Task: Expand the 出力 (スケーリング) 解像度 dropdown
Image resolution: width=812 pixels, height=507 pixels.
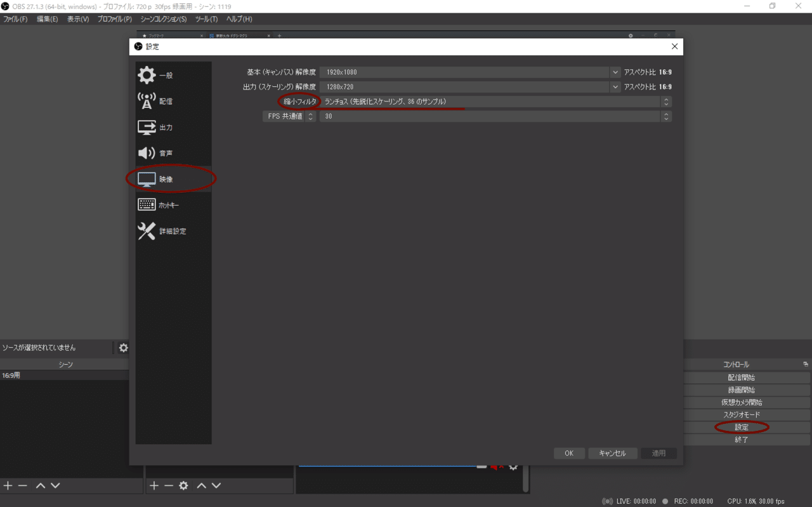Action: 615,87
